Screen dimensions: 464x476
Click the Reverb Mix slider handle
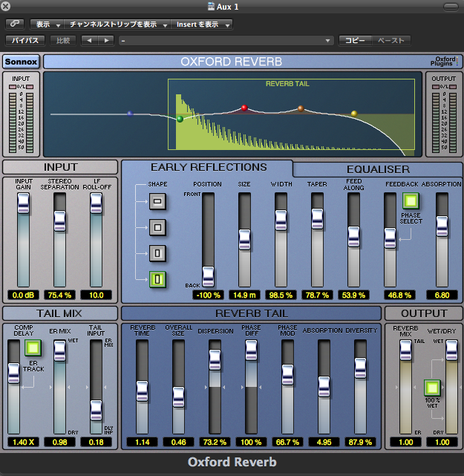point(406,351)
